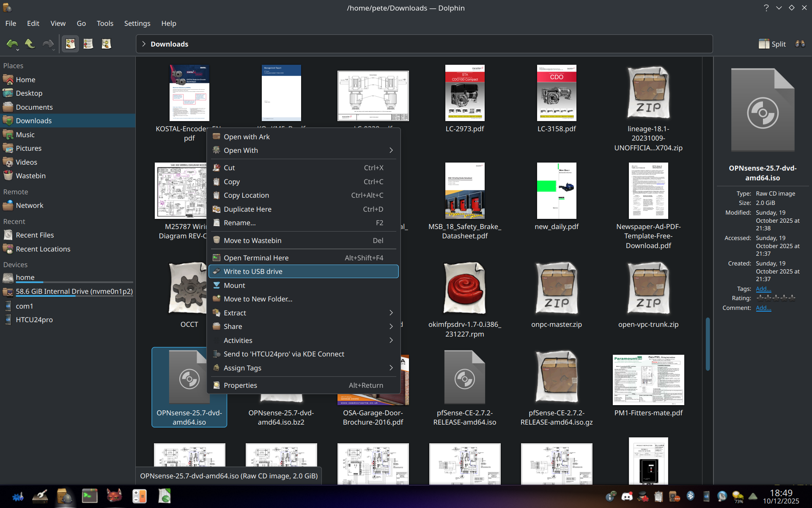The image size is (812, 508).
Task: Click the Back navigation arrow
Action: tap(12, 44)
